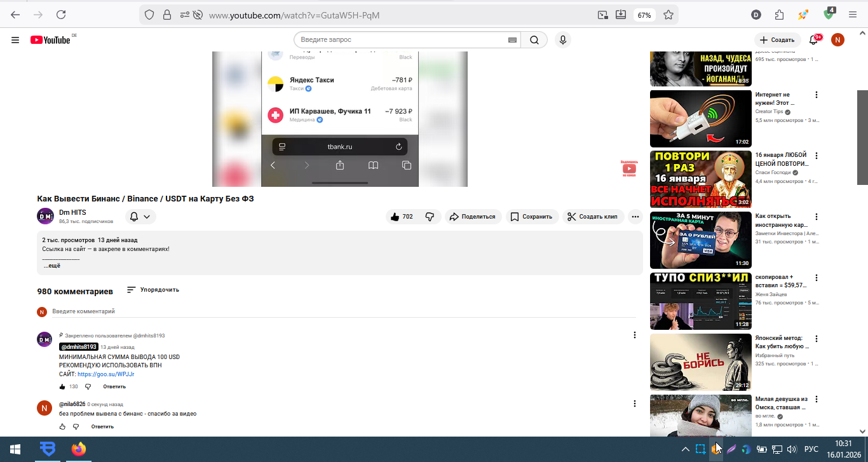Go back to the previous page
Viewport: 868px width, 462px height.
point(15,15)
